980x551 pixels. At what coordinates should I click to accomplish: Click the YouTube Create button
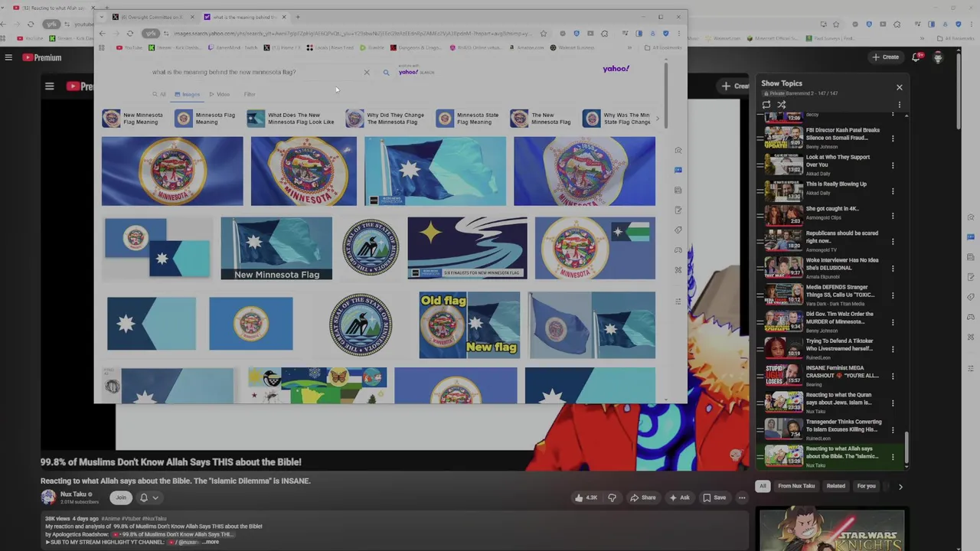tap(886, 57)
